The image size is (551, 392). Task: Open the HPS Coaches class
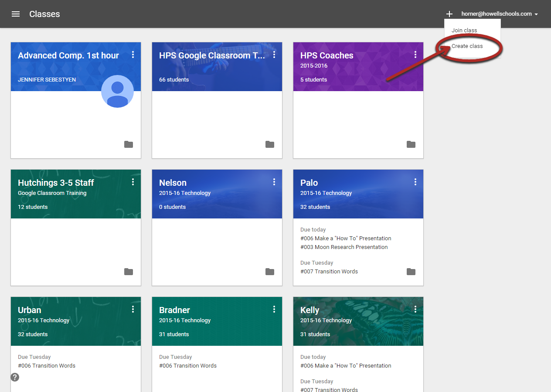[327, 55]
